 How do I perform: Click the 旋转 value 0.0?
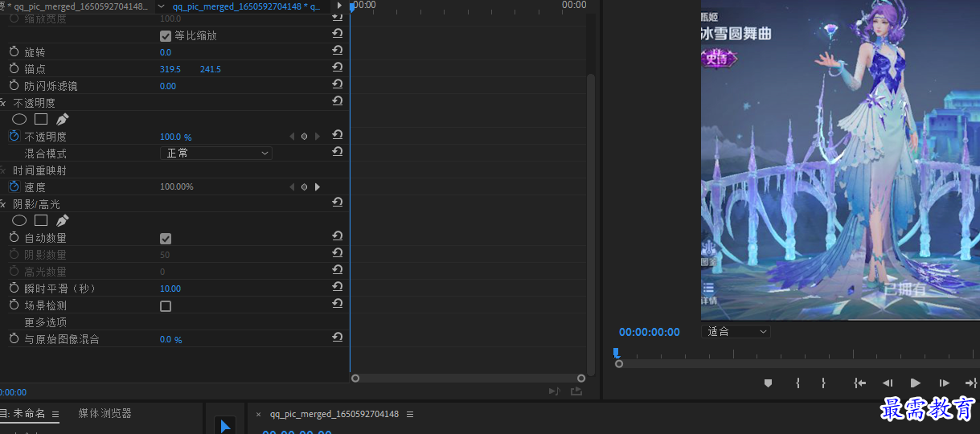(x=166, y=52)
